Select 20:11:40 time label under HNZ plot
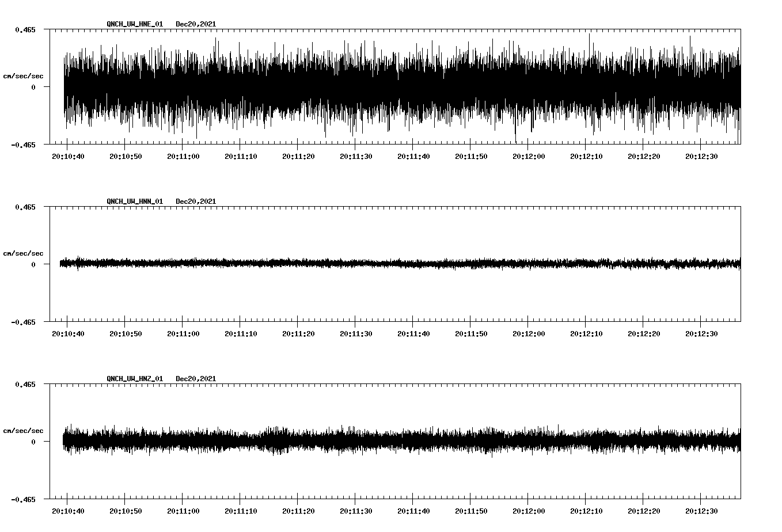The width and height of the screenshot is (782, 532). coord(413,511)
